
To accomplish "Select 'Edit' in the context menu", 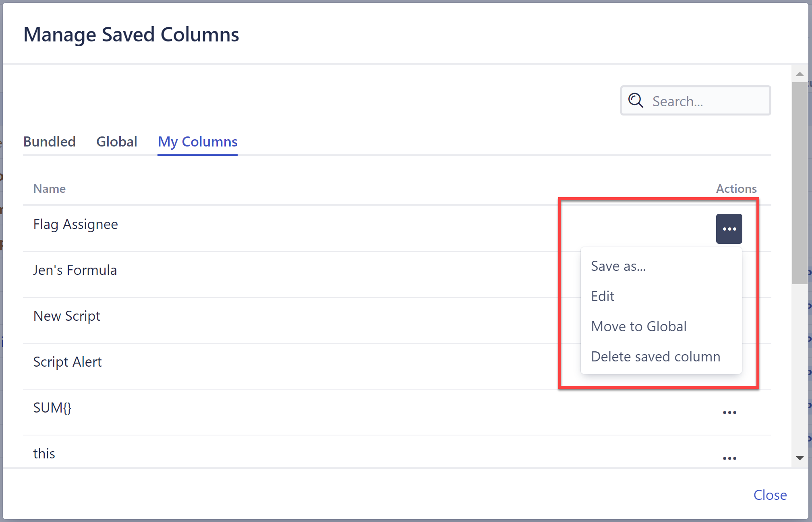I will pyautogui.click(x=603, y=296).
